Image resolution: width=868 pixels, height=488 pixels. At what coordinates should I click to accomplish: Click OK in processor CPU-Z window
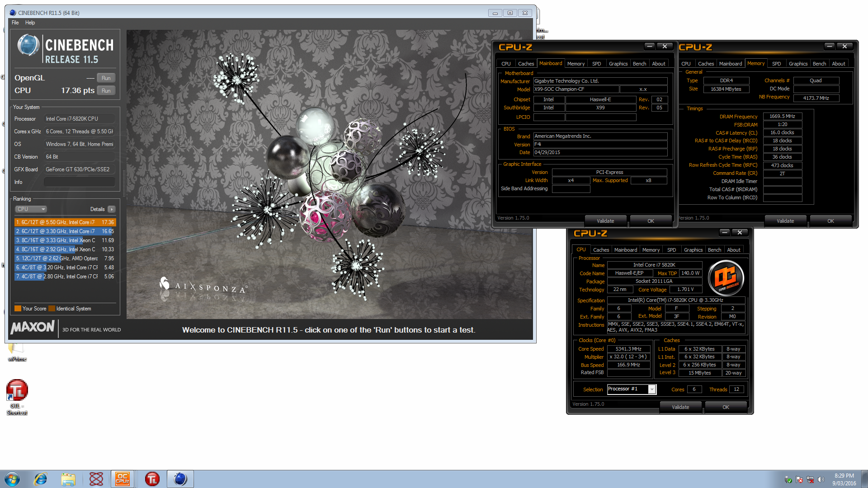coord(726,407)
